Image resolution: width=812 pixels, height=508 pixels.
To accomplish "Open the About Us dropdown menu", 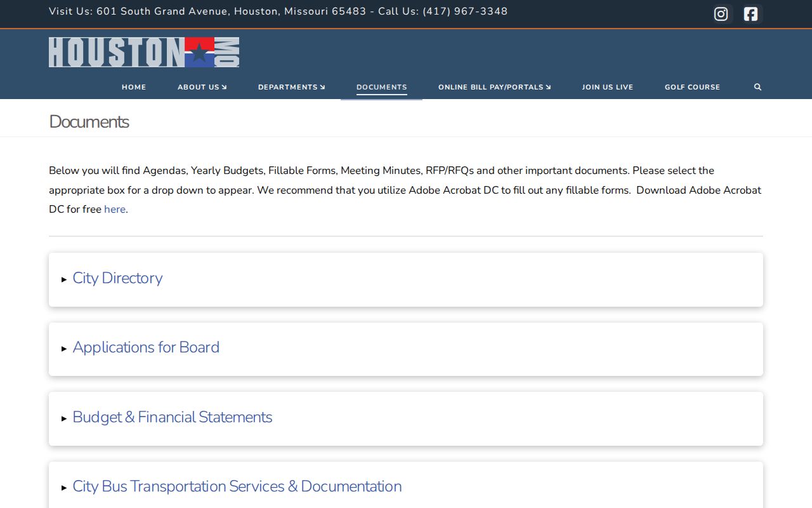I will 202,87.
